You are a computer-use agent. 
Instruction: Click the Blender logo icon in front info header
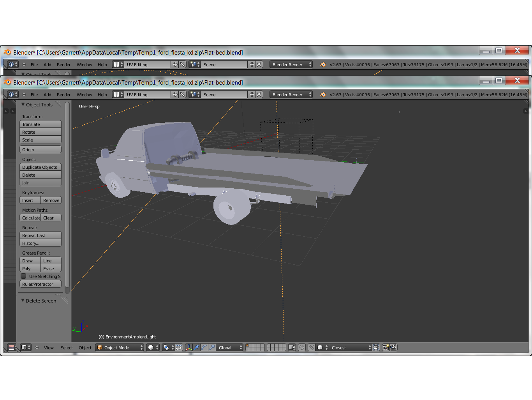point(323,94)
